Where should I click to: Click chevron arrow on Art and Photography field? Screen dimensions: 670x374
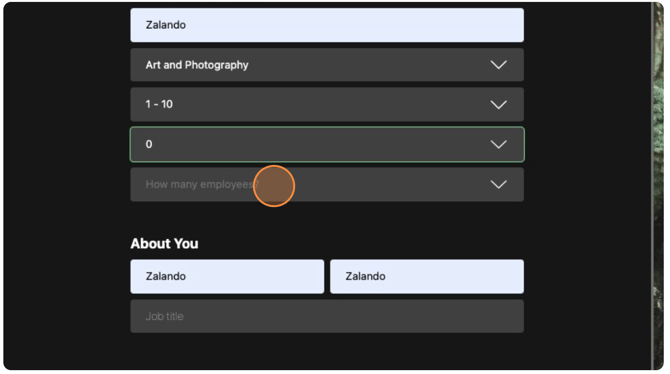(498, 65)
